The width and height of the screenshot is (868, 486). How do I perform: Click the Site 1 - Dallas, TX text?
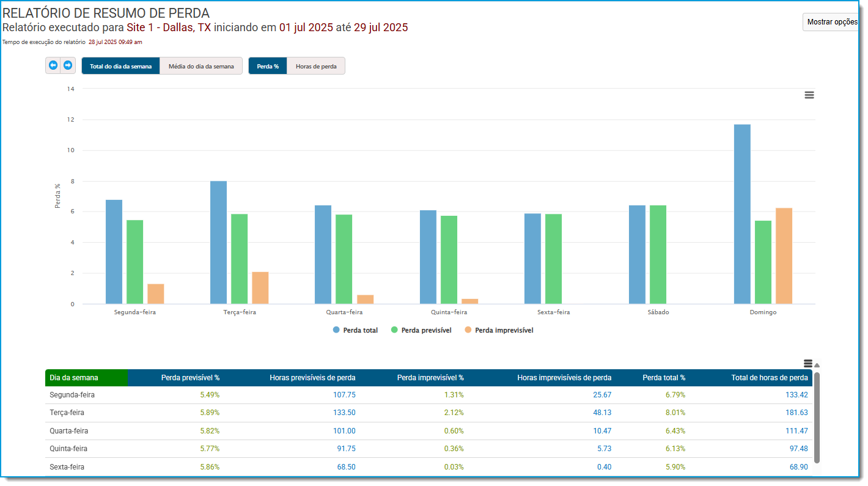[169, 28]
